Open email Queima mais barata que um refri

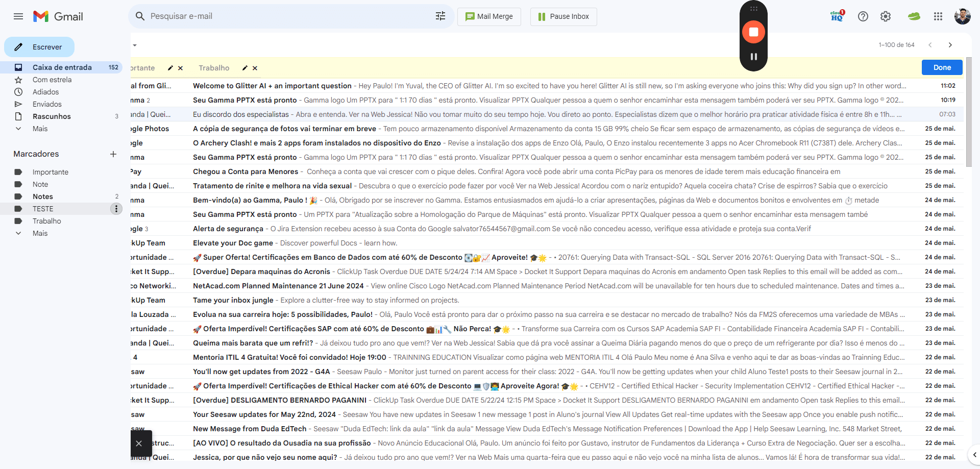[547, 343]
